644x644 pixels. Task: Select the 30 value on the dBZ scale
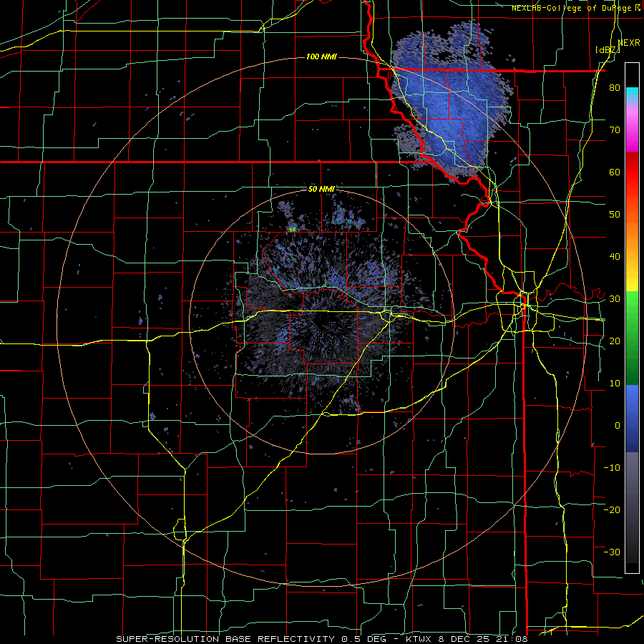point(615,299)
